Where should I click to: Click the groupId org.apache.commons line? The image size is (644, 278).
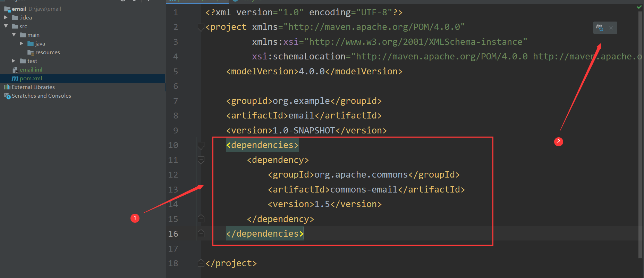point(364,175)
